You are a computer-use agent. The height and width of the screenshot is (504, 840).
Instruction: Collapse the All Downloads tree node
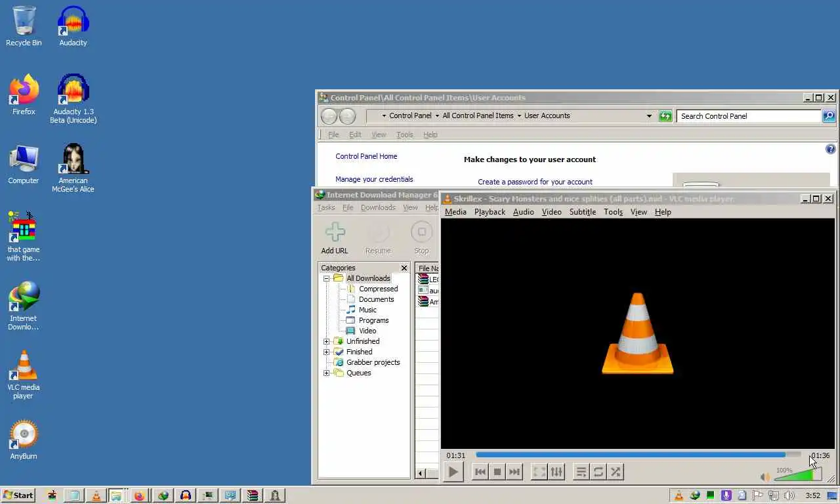click(326, 278)
